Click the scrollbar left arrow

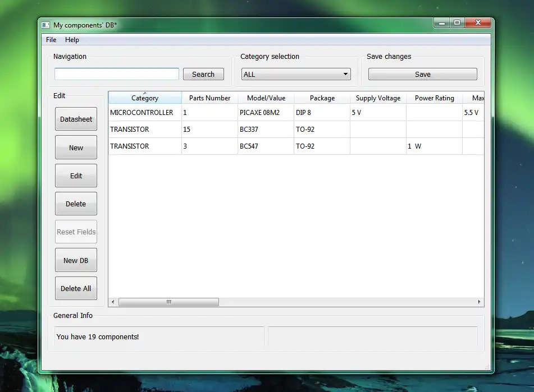click(x=113, y=302)
